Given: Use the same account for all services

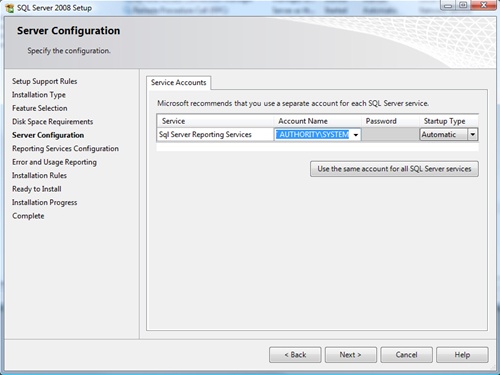Looking at the screenshot, I should point(394,169).
